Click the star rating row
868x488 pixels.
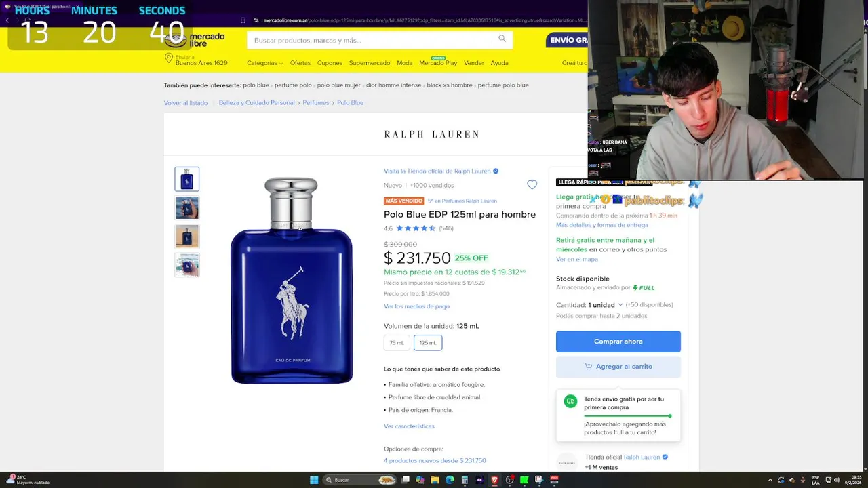[416, 228]
